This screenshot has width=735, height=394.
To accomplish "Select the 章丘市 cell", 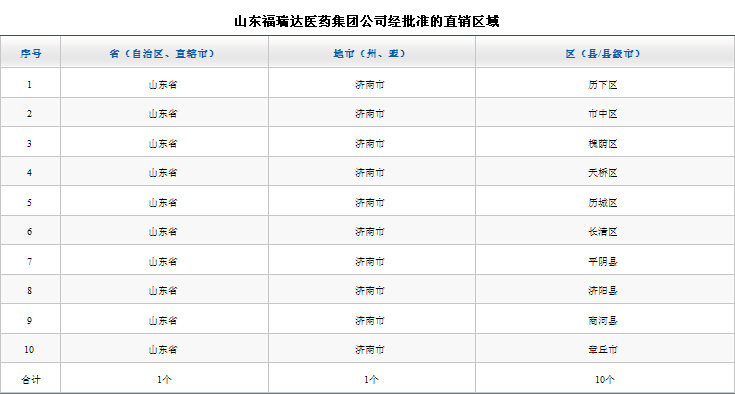I will [x=603, y=350].
